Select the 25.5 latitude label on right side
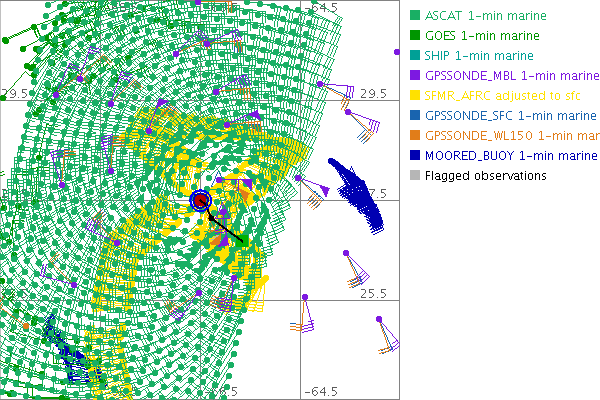The width and height of the screenshot is (600, 400). coord(373,294)
